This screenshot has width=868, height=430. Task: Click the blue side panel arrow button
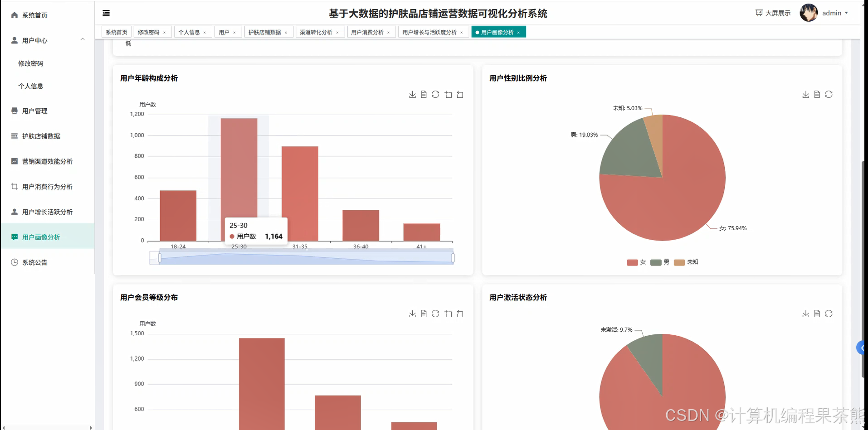tap(862, 348)
